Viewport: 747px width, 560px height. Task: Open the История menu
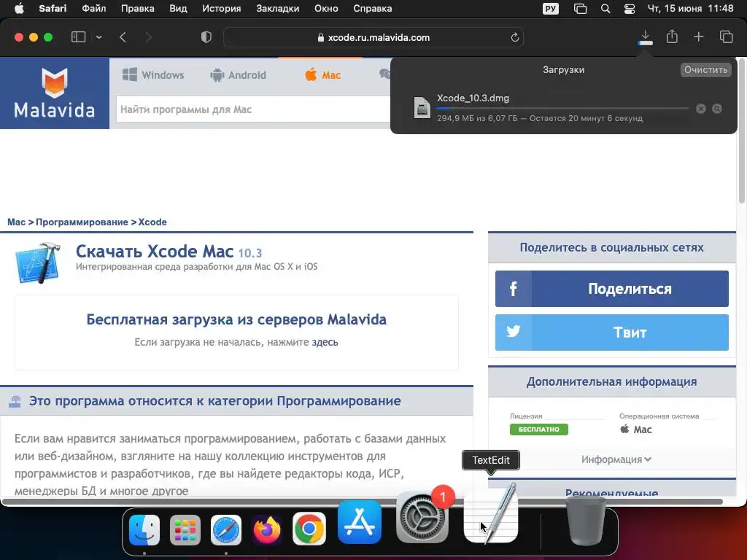222,9
